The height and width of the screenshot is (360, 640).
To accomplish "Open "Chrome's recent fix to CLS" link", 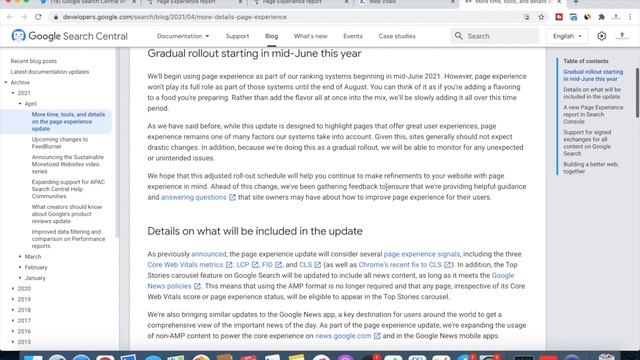I will pyautogui.click(x=400, y=265).
